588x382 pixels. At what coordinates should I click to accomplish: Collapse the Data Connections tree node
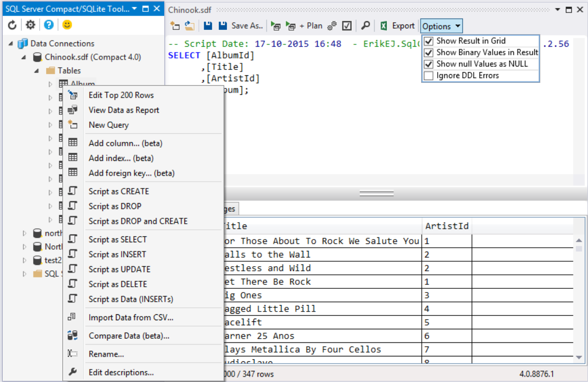[x=11, y=43]
